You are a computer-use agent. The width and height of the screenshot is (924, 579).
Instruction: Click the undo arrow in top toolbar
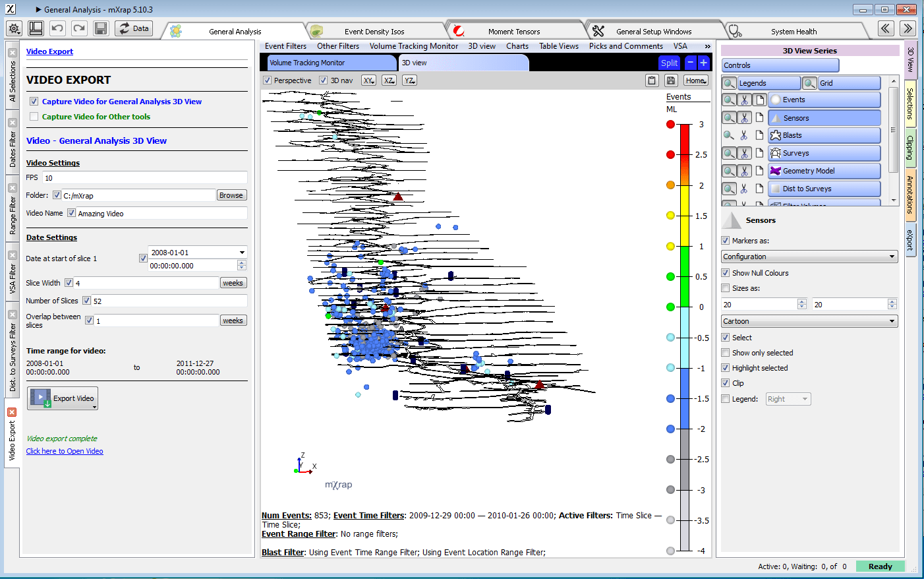(x=57, y=28)
